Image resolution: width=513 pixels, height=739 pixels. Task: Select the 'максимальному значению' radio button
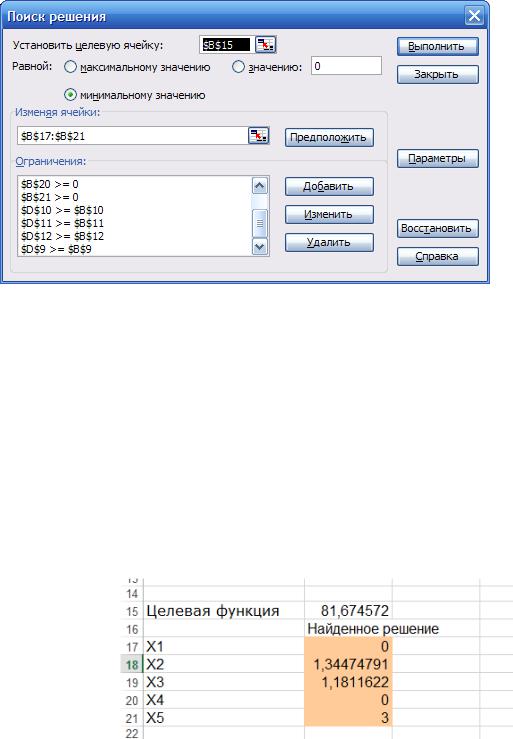click(70, 67)
